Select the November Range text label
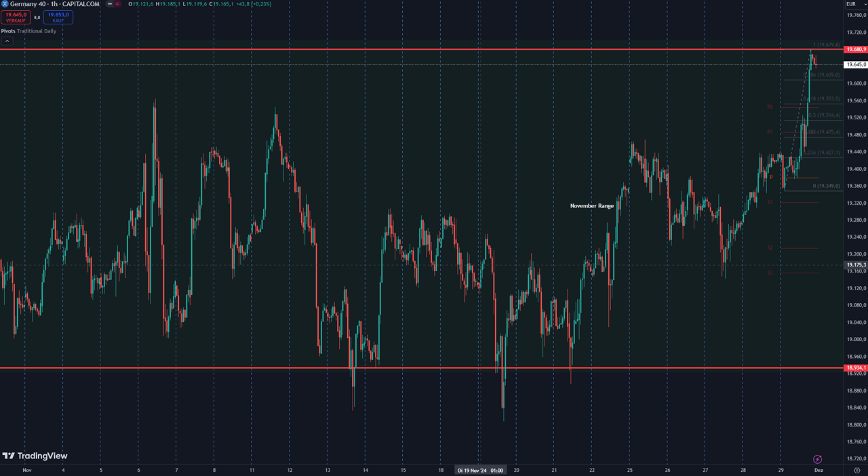The height and width of the screenshot is (476, 868). point(591,206)
